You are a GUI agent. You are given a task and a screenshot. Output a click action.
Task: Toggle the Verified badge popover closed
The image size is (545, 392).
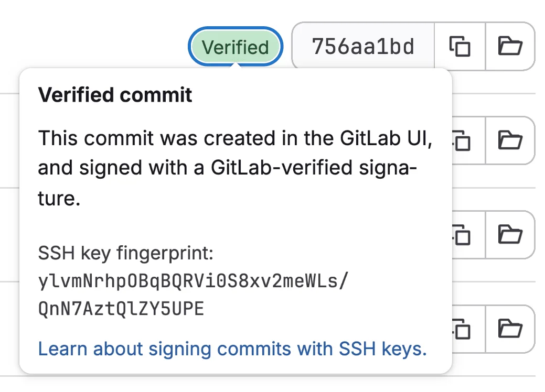pyautogui.click(x=236, y=46)
